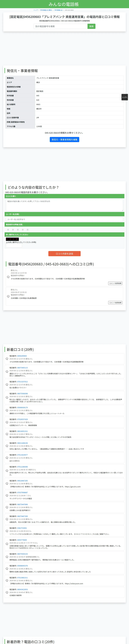This screenshot has height=644, width=129.
Task: Click the comment icon beside phone number 07012288306
Action: coord(7,471)
